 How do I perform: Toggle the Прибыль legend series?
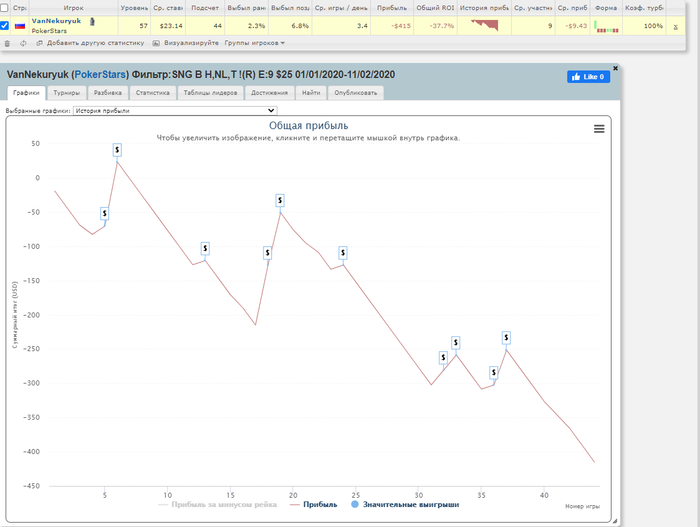(314, 505)
